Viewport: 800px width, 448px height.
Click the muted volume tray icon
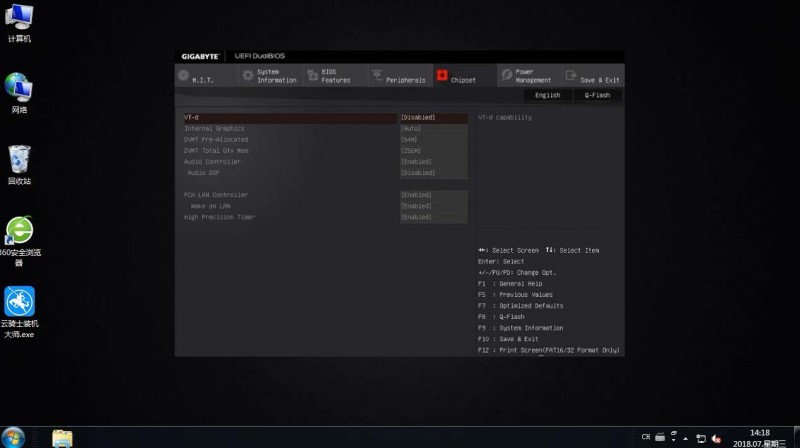(716, 438)
